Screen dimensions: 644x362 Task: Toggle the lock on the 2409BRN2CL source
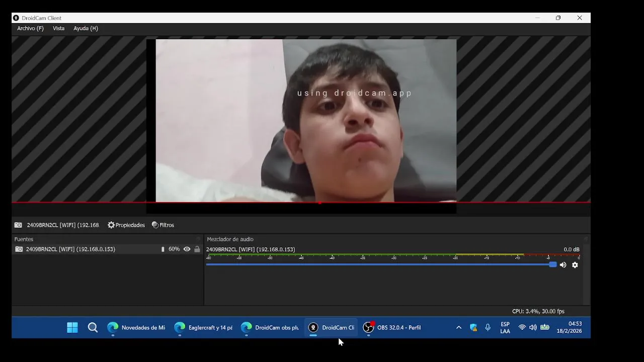[x=197, y=249]
